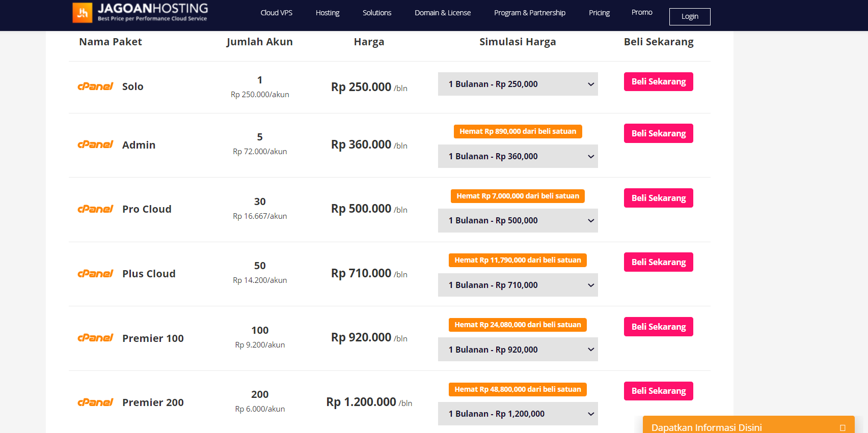Viewport: 868px width, 433px height.
Task: Click the Rp 360.000 /bln price
Action: click(x=369, y=145)
